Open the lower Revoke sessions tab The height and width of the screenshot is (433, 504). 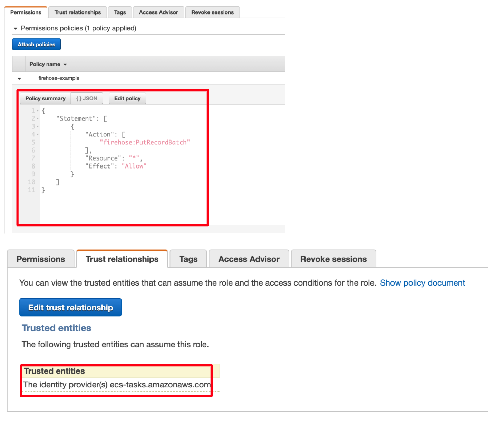click(x=333, y=259)
